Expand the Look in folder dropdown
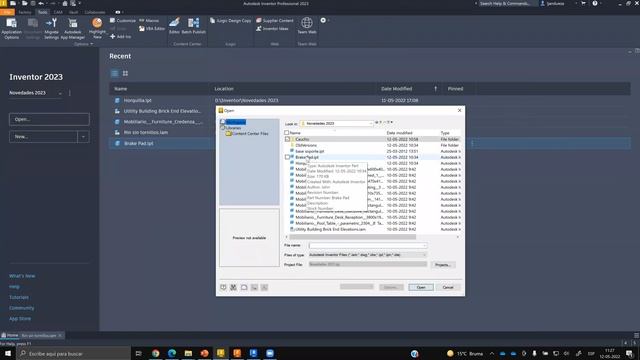640x360 pixels. (x=371, y=123)
